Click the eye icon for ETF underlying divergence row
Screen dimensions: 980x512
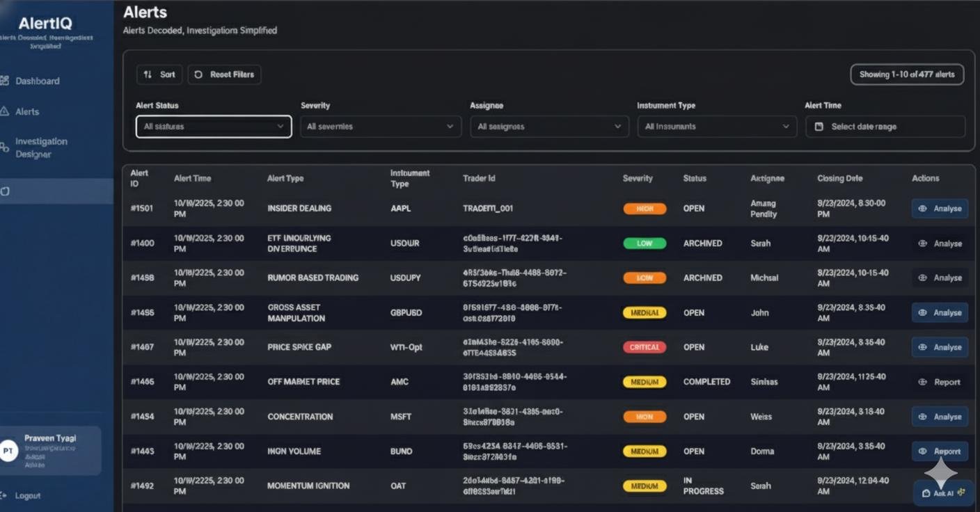tap(923, 243)
